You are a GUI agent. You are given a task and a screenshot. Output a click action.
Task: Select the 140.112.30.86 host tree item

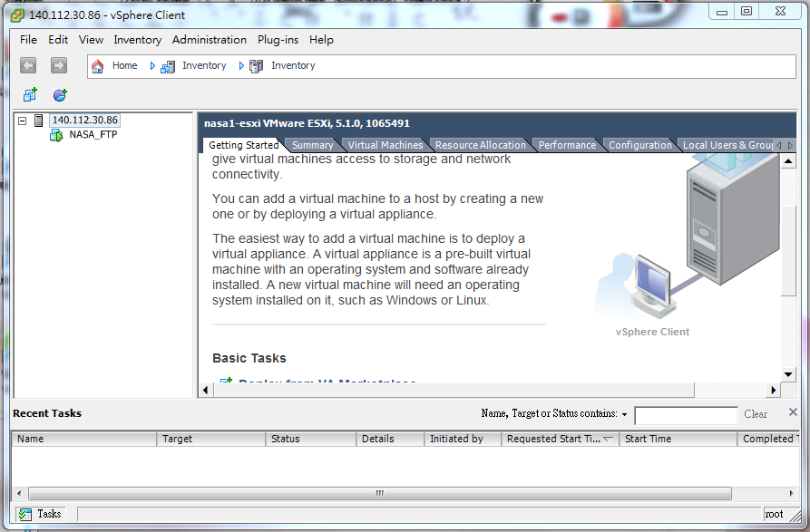point(85,121)
